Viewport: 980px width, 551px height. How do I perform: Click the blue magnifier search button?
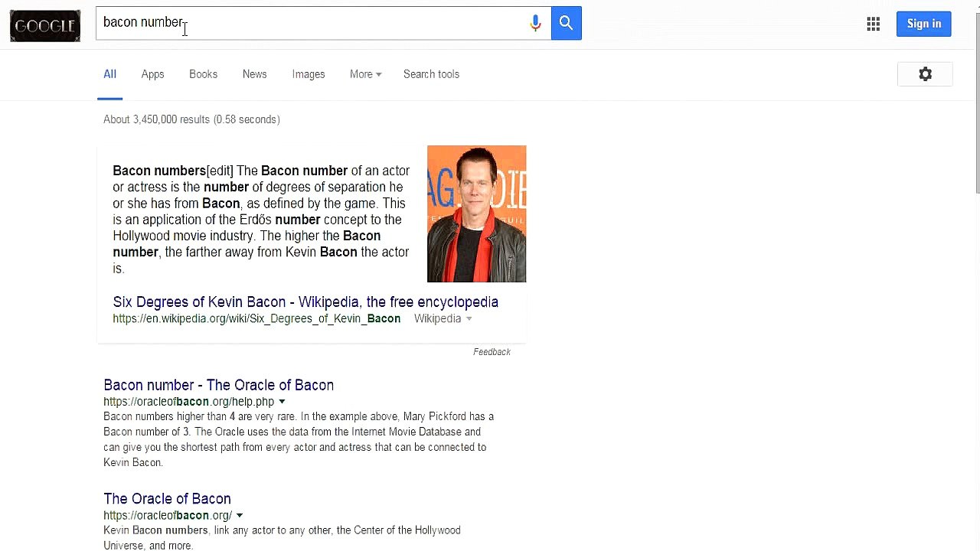click(x=566, y=23)
